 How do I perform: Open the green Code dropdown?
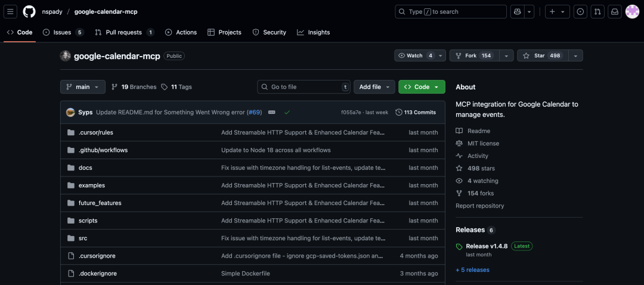(x=422, y=86)
